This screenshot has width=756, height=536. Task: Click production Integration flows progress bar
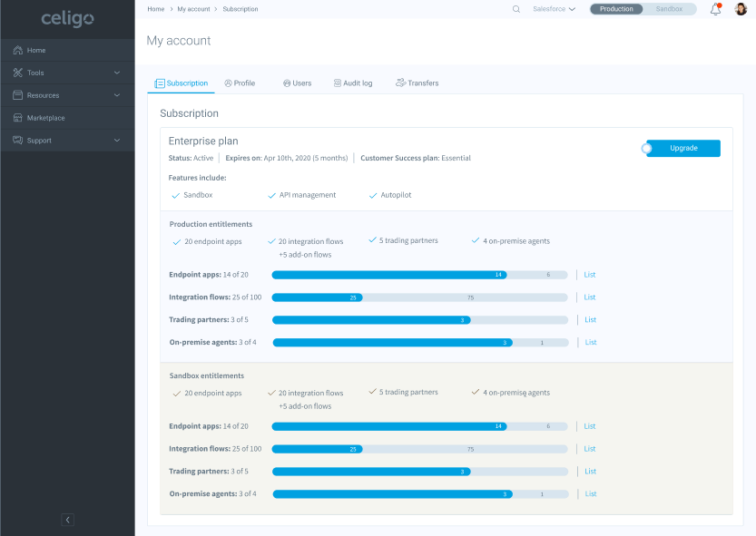click(420, 297)
